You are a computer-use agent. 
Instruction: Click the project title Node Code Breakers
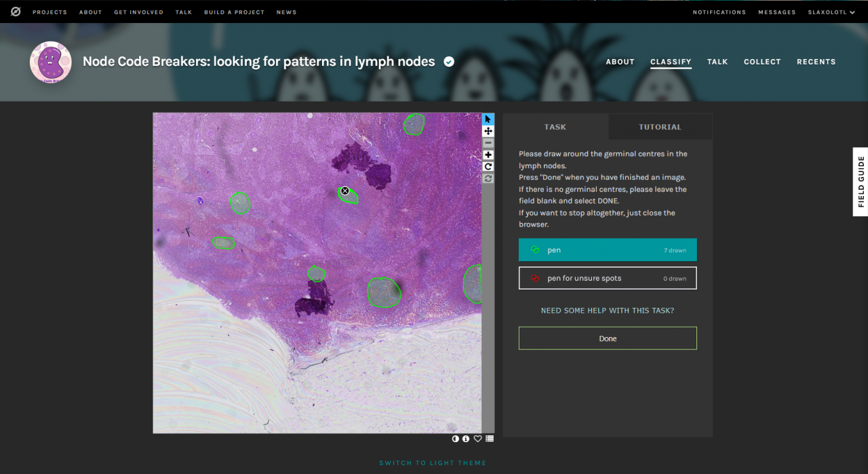259,62
